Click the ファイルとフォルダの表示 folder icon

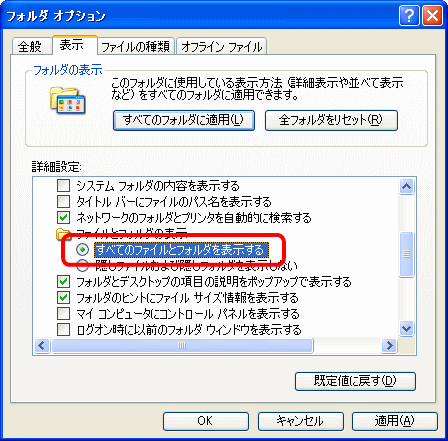pyautogui.click(x=64, y=234)
